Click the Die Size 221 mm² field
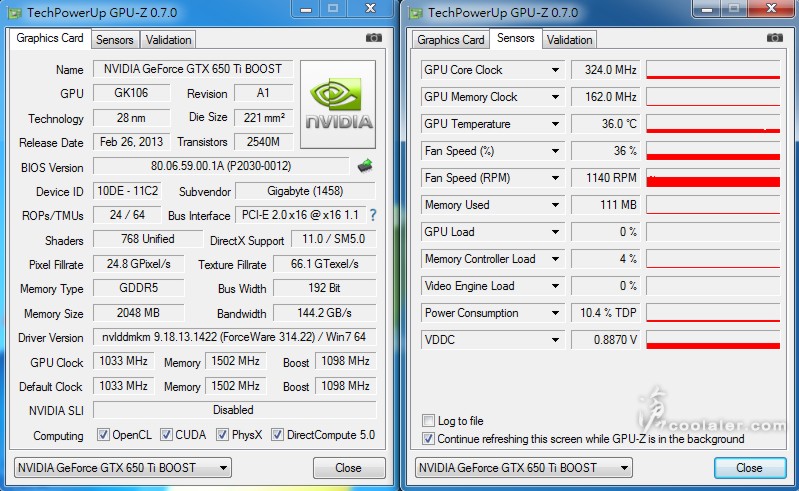799x491 pixels. 263,118
